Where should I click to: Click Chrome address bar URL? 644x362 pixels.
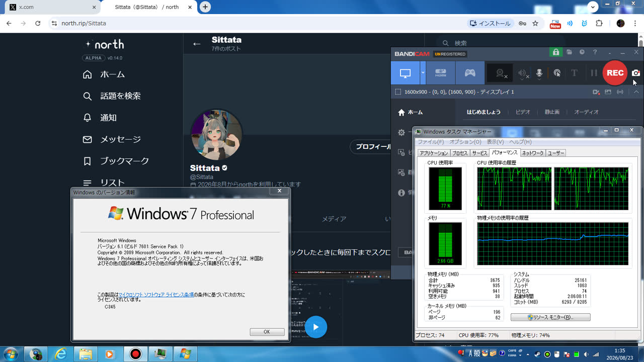pos(84,23)
